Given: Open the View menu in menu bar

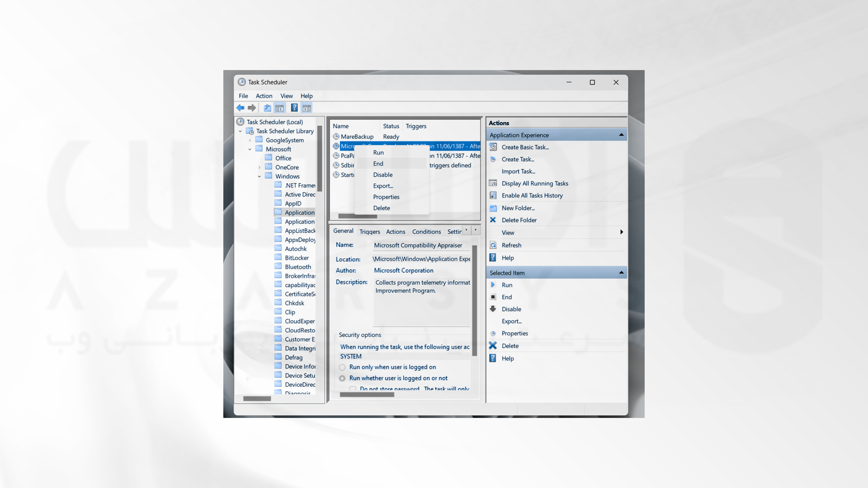Looking at the screenshot, I should point(287,96).
